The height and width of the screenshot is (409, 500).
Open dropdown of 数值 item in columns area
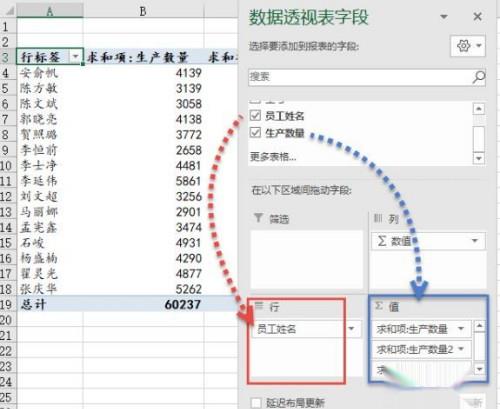[475, 241]
